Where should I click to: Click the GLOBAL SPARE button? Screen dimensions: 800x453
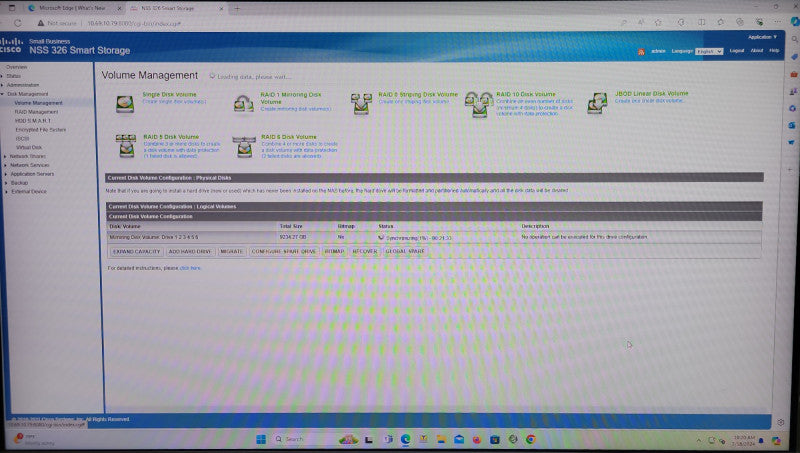405,251
